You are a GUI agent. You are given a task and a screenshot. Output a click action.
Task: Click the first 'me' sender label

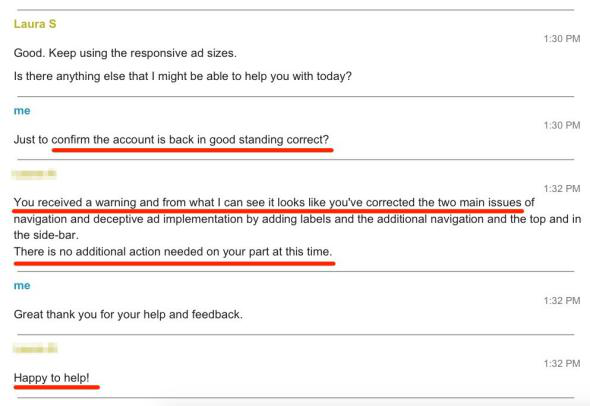pyautogui.click(x=22, y=111)
